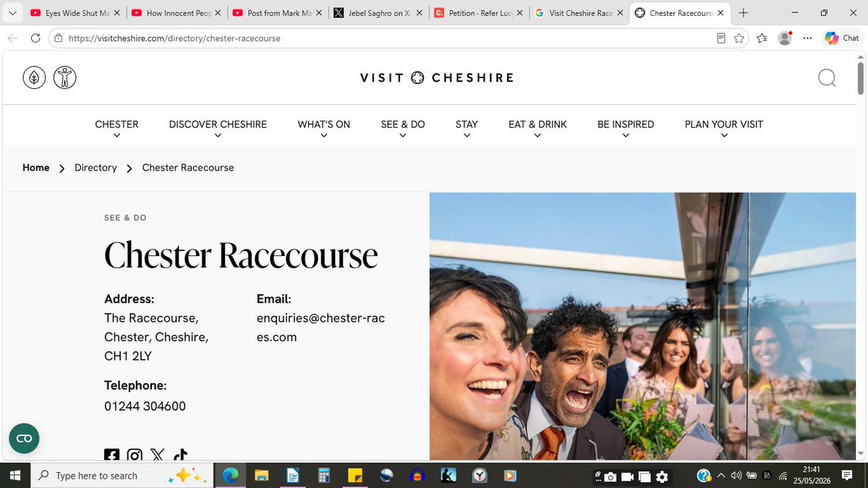The width and height of the screenshot is (868, 488).
Task: Open the accessibility person icon
Action: [x=64, y=77]
